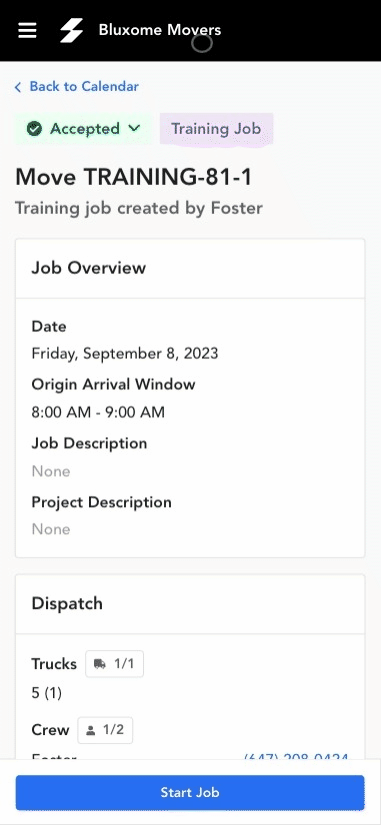Click the Crew 1/2 badge

click(x=105, y=730)
